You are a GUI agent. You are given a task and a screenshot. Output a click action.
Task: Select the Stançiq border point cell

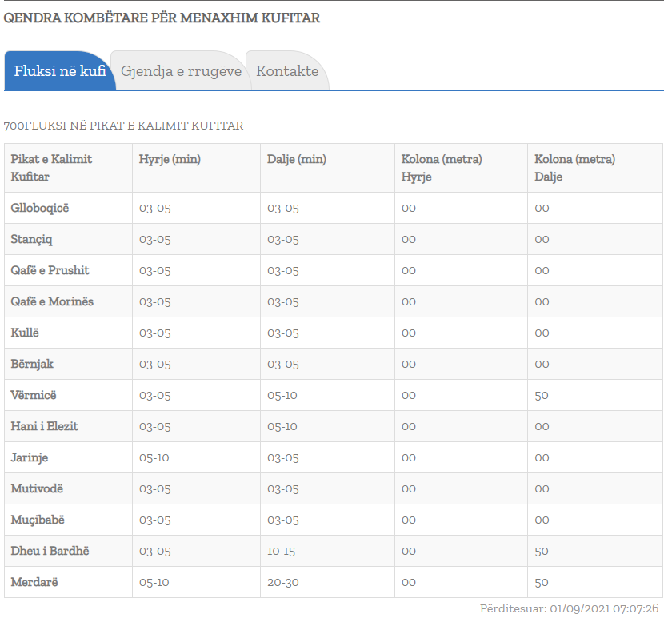[32, 239]
